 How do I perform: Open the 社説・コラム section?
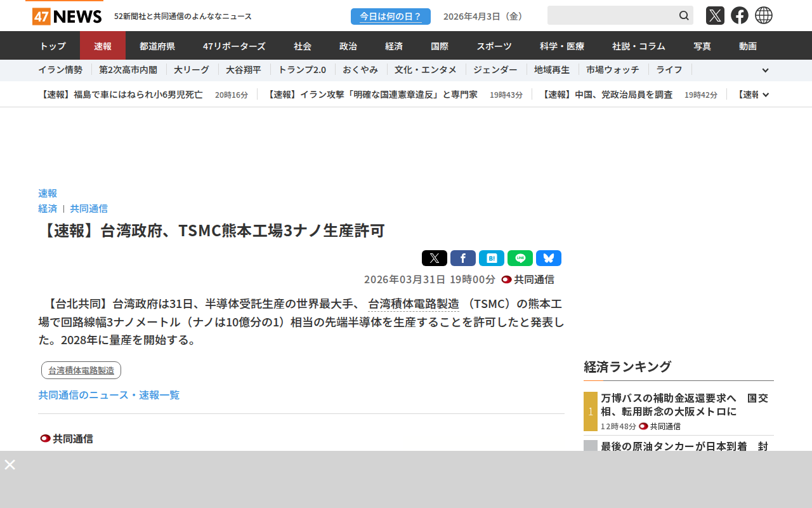pyautogui.click(x=639, y=46)
